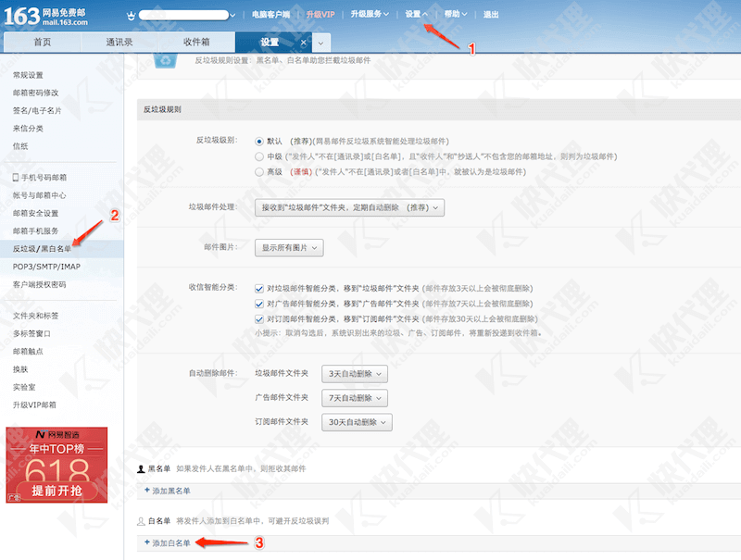Close the 设置 tab with its X

click(304, 44)
